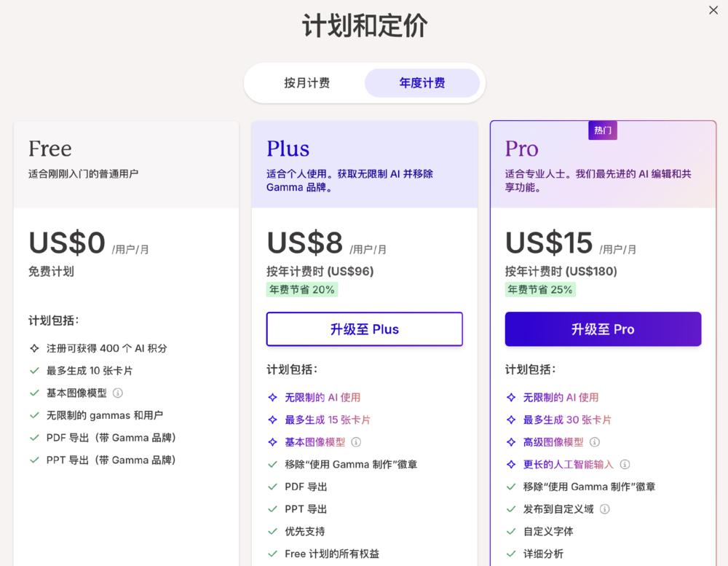The height and width of the screenshot is (566, 728).
Task: Click sparkle icon beside 最多生成 30 张卡片
Action: 511,420
